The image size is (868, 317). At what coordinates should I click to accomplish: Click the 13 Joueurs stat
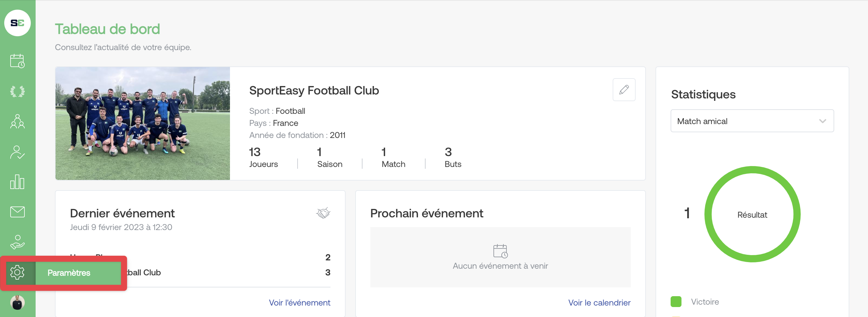pos(263,158)
